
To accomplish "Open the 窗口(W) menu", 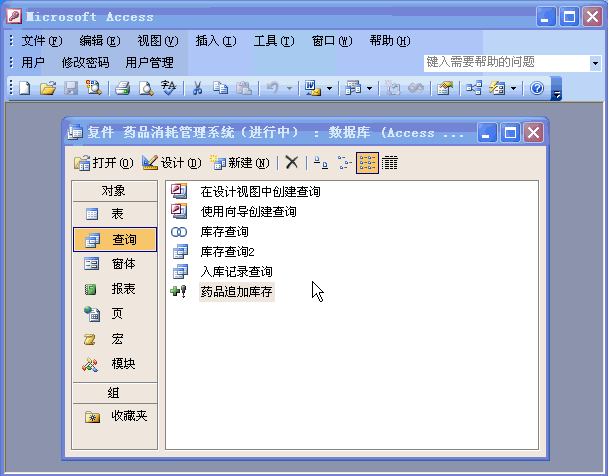I will click(332, 41).
